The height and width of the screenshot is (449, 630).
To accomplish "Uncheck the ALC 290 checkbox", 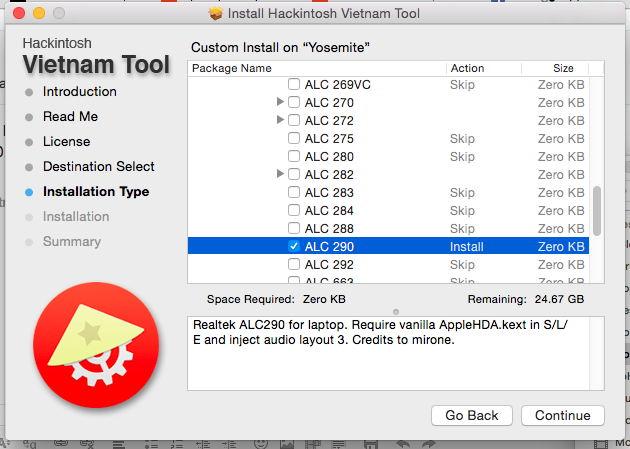I will click(x=294, y=246).
